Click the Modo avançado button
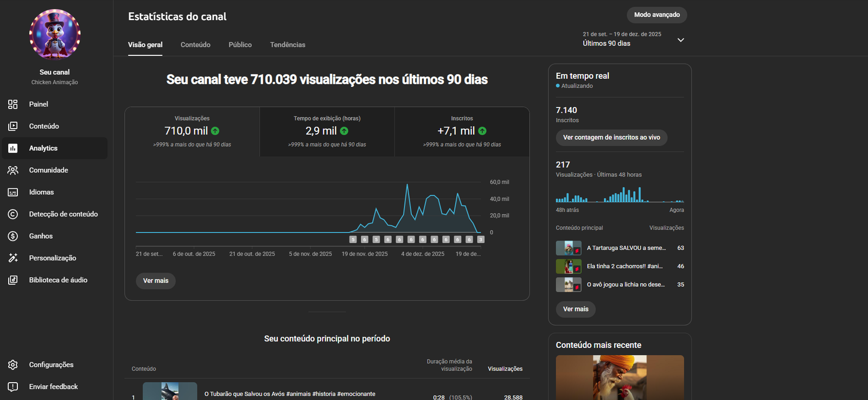 [x=656, y=15]
